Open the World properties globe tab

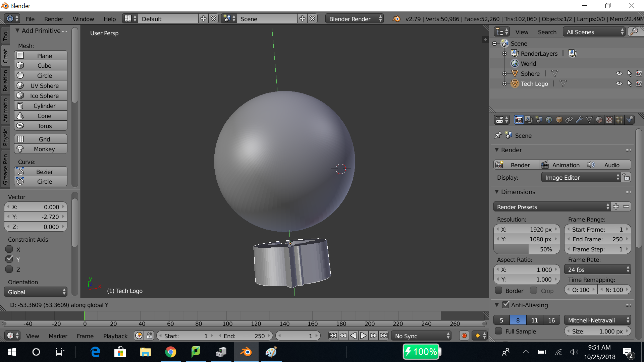[x=549, y=120]
